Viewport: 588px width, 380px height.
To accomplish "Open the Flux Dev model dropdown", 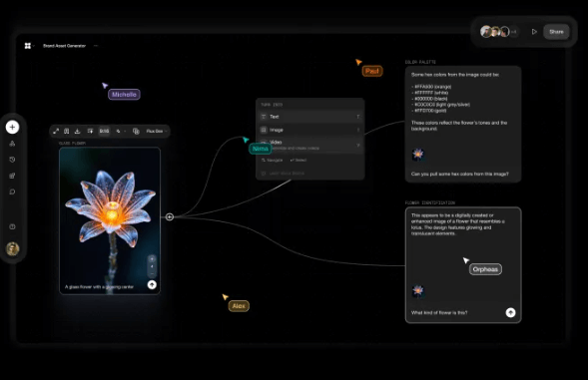I will 157,132.
